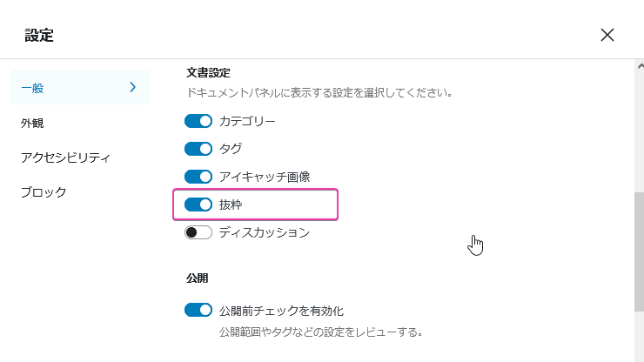
Task: Click the ディスカッション label text
Action: pos(265,232)
